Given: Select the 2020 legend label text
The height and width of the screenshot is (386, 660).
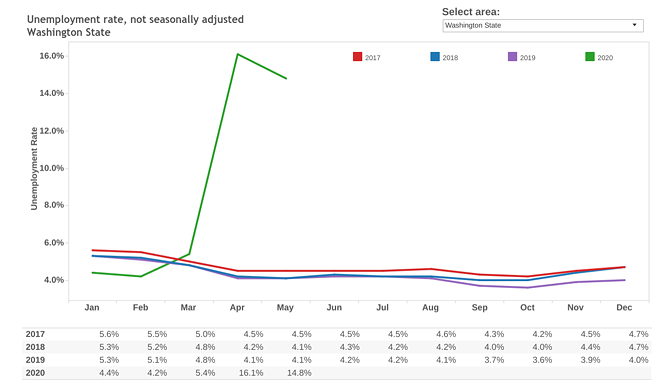Looking at the screenshot, I should (x=605, y=58).
